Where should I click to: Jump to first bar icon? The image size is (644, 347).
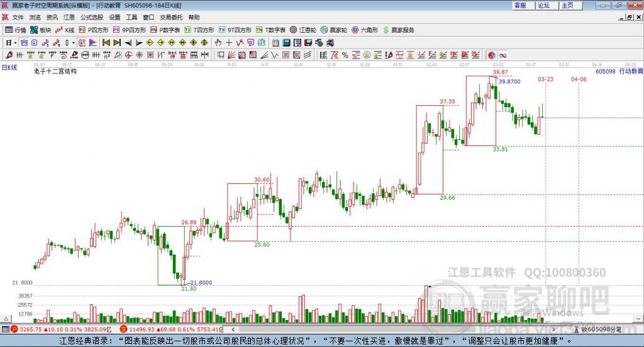click(x=106, y=43)
